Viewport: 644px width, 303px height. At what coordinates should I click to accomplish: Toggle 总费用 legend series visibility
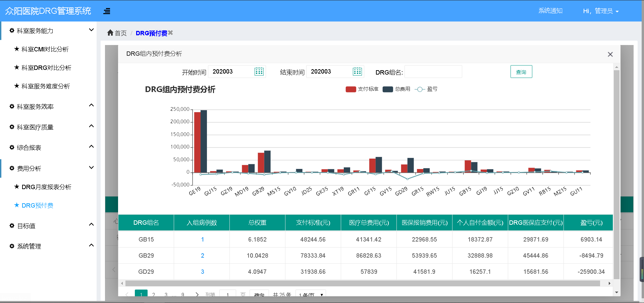396,89
